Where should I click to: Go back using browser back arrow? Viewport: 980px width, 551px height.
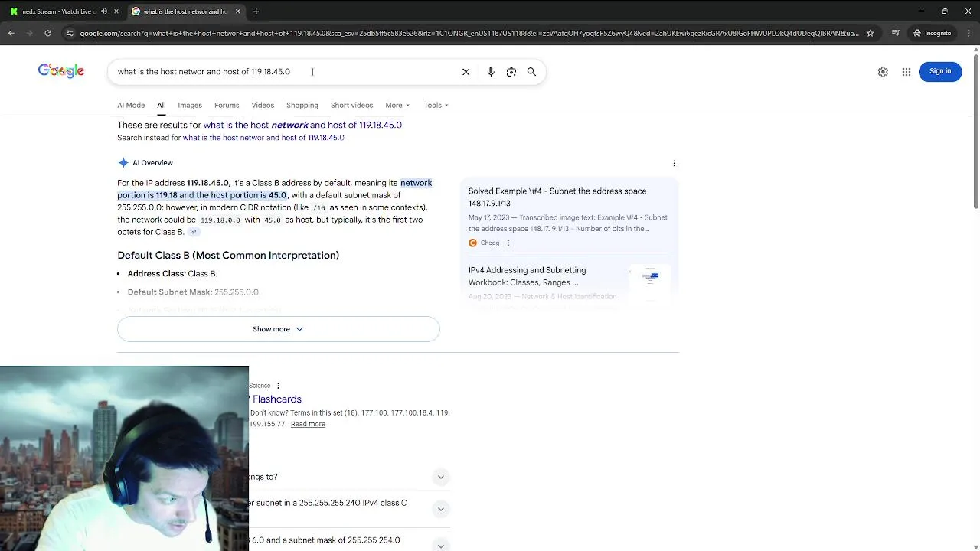(x=11, y=33)
